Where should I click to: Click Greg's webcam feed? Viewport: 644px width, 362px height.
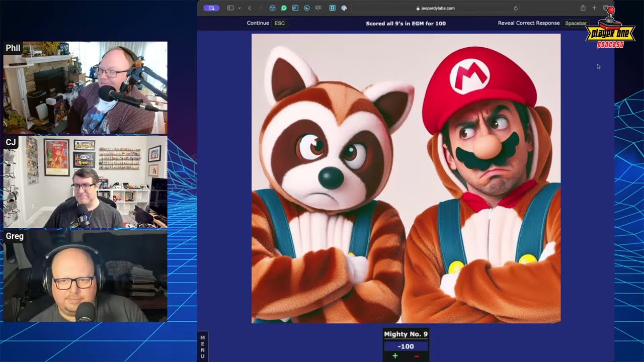(86, 276)
